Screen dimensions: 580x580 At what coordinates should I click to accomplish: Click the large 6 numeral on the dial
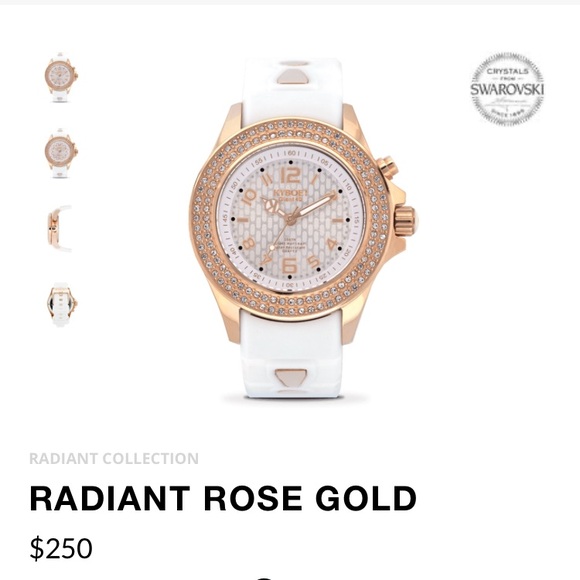coord(290,265)
